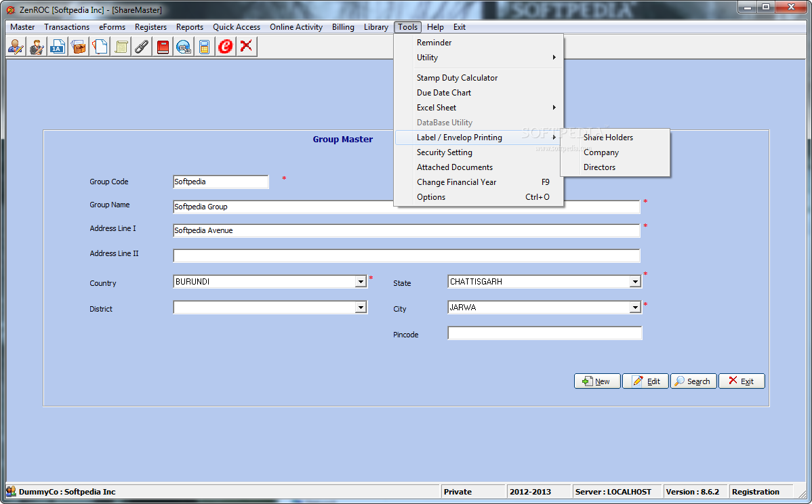The height and width of the screenshot is (504, 812).
Task: Click the users icon in status bar
Action: (x=11, y=491)
